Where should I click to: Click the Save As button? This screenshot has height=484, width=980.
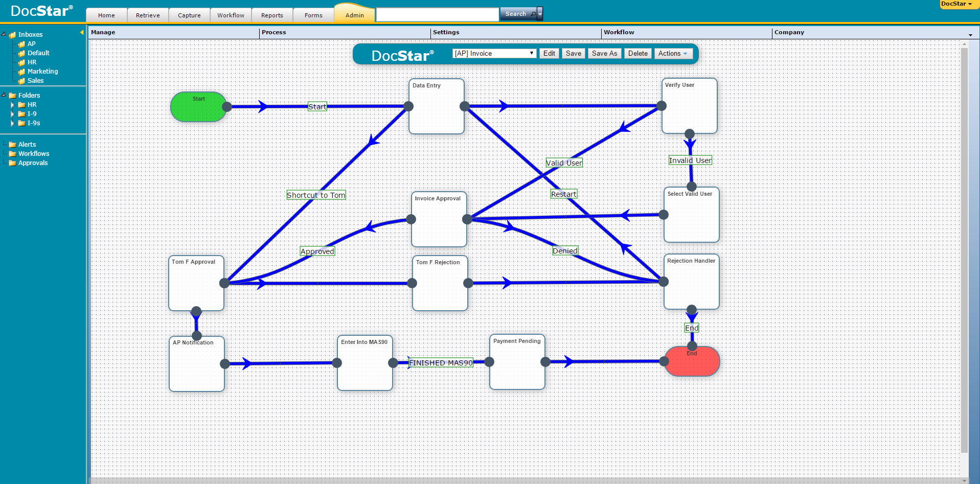click(x=604, y=54)
